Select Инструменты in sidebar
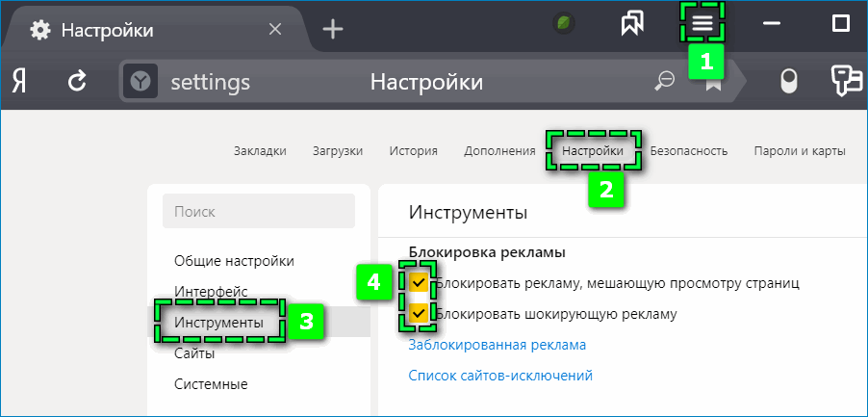The width and height of the screenshot is (868, 417). [x=219, y=322]
